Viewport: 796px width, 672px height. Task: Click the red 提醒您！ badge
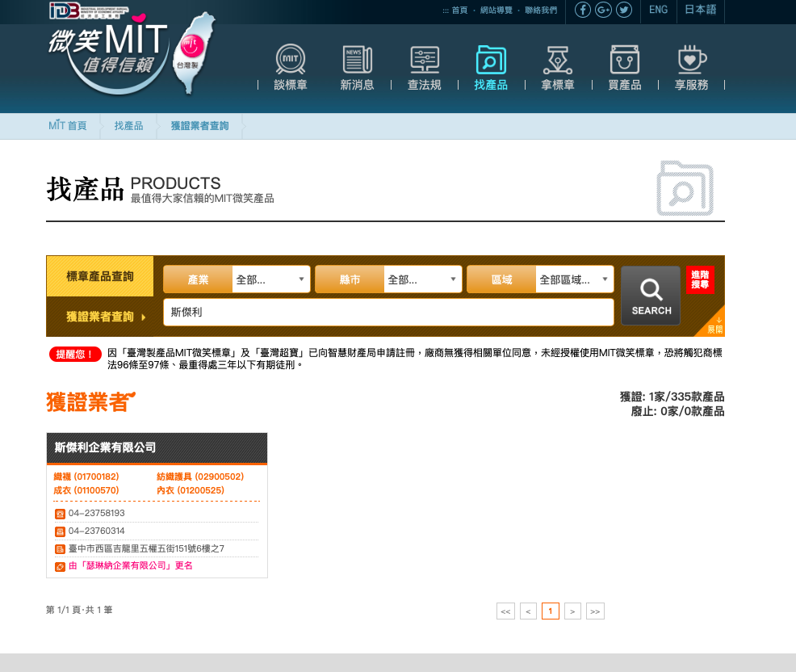click(x=75, y=354)
